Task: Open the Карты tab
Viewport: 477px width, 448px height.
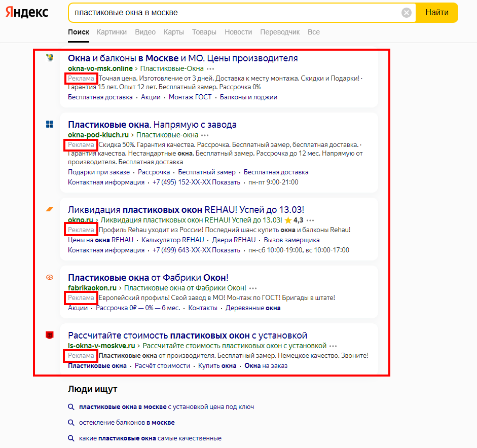Action: click(x=174, y=32)
